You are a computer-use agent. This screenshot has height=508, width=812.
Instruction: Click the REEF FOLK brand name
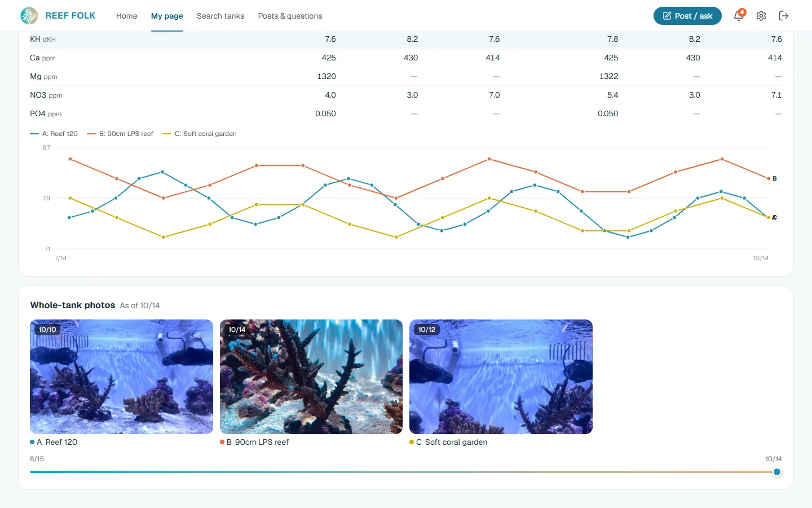click(70, 16)
